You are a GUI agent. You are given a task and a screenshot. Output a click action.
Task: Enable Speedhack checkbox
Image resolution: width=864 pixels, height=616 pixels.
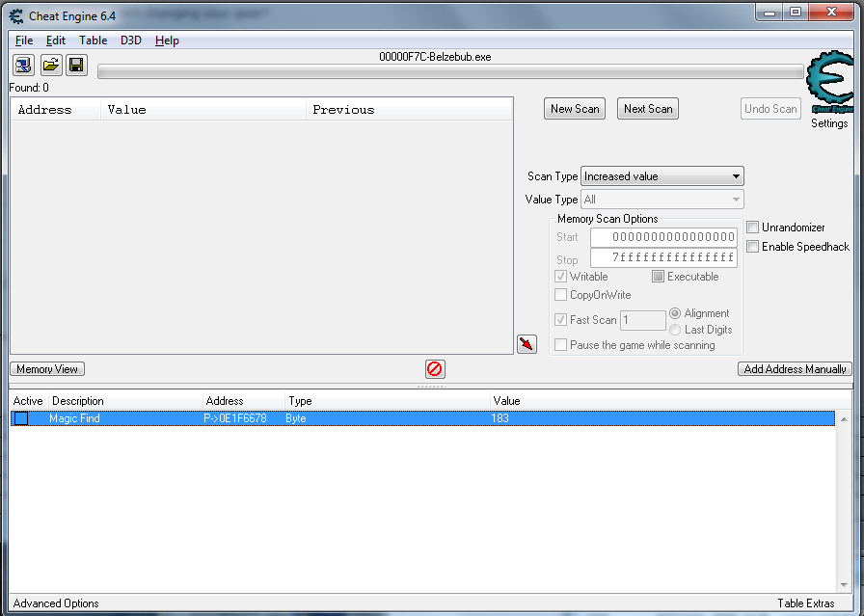(x=753, y=246)
